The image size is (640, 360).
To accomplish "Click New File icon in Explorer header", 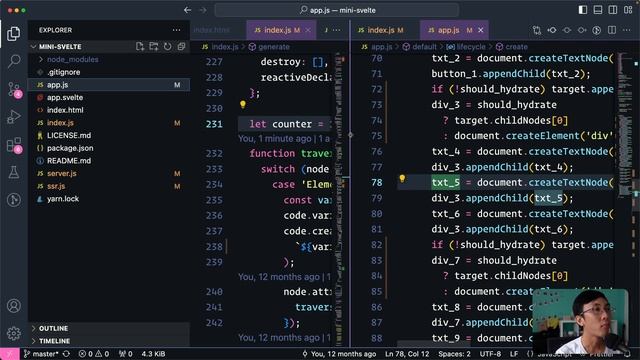I will (x=140, y=47).
